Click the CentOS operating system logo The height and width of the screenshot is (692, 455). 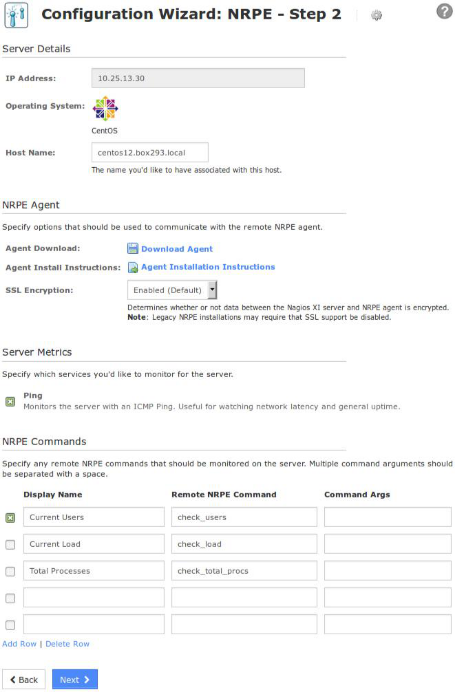(105, 108)
